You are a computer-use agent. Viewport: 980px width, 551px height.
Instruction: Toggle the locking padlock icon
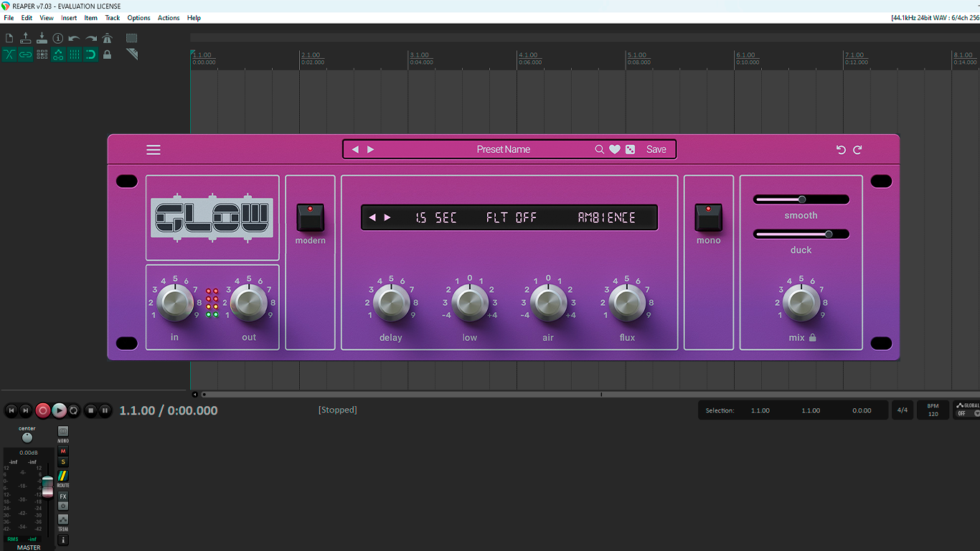point(108,55)
